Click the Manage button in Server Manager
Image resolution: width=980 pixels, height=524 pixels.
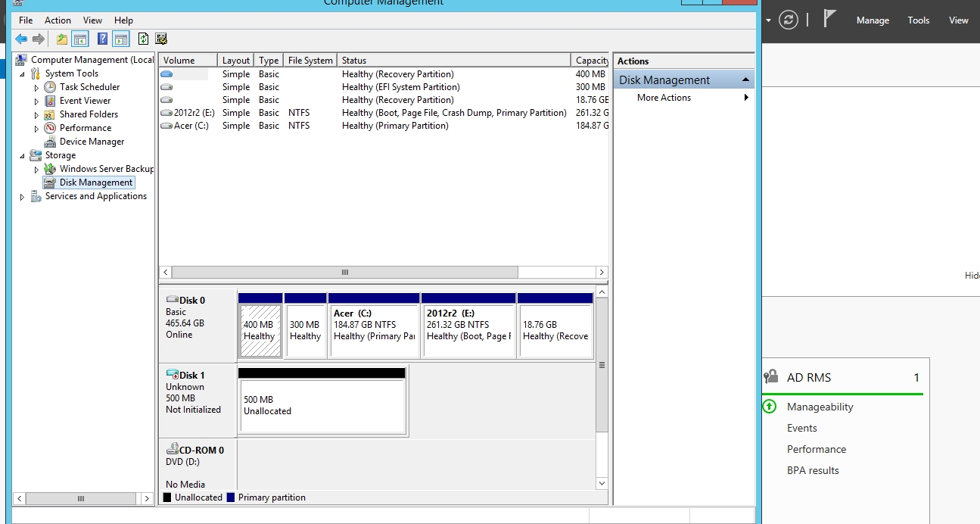[x=873, y=20]
